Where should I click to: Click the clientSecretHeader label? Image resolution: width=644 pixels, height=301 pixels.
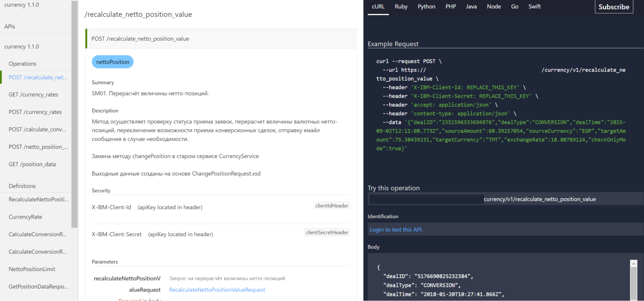[x=327, y=232]
